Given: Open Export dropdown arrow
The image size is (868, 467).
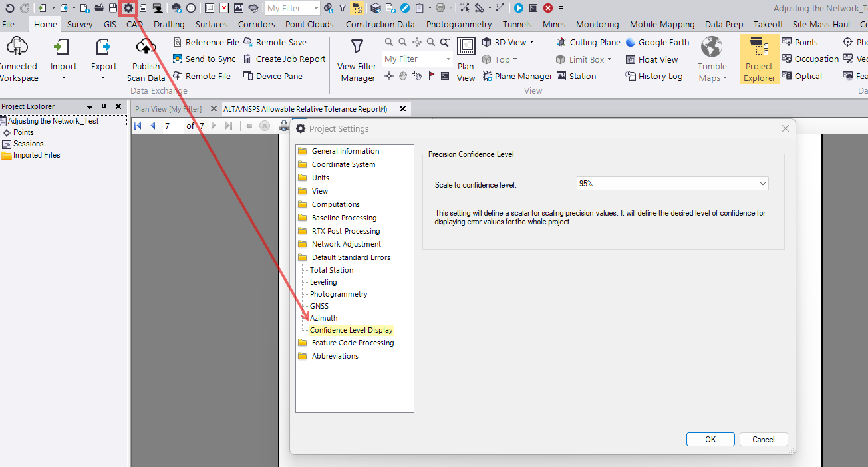Looking at the screenshot, I should pos(103,78).
